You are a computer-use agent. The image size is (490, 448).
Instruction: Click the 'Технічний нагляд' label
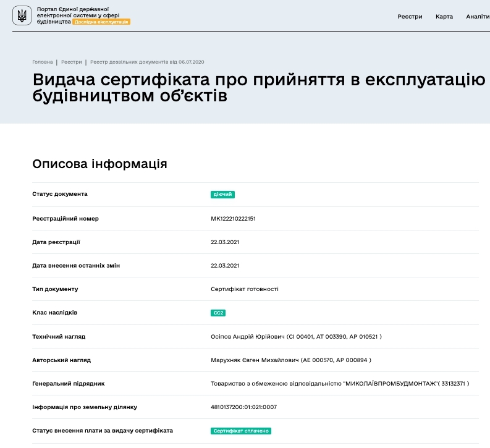point(59,337)
